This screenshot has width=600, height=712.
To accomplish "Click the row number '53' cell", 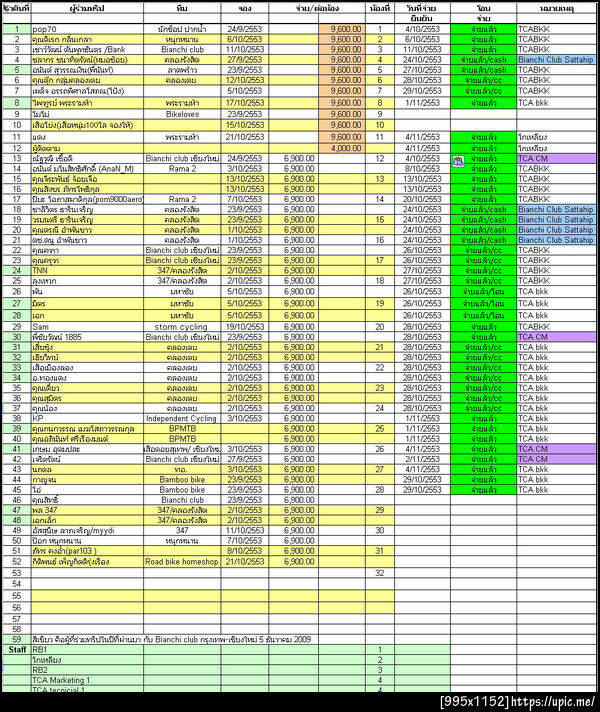I will tap(17, 573).
